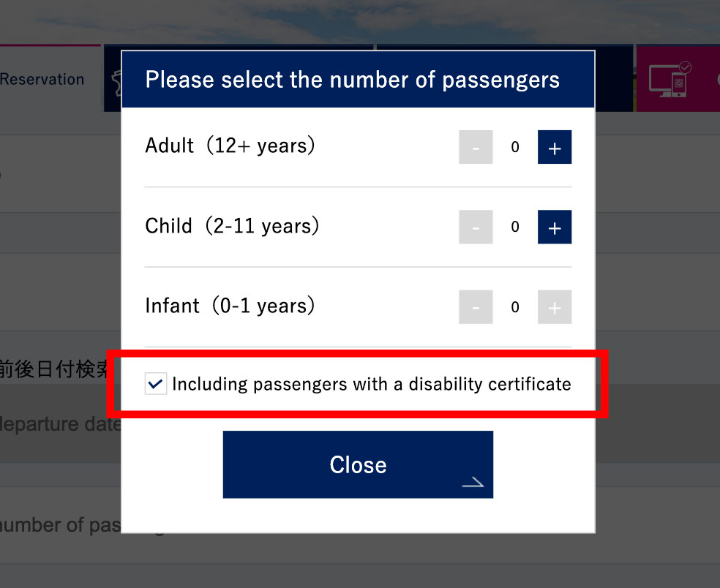
Task: Open the departure date field
Action: [59, 424]
